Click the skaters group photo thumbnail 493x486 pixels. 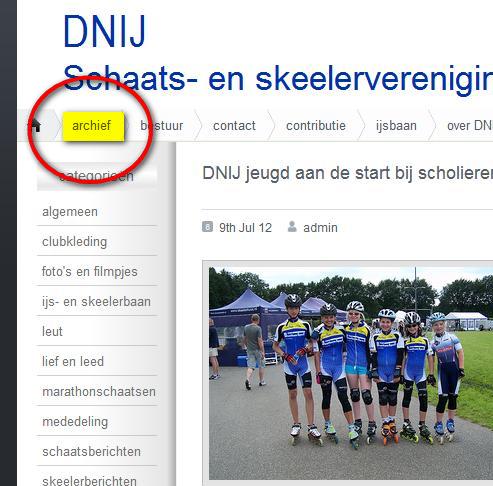[348, 373]
